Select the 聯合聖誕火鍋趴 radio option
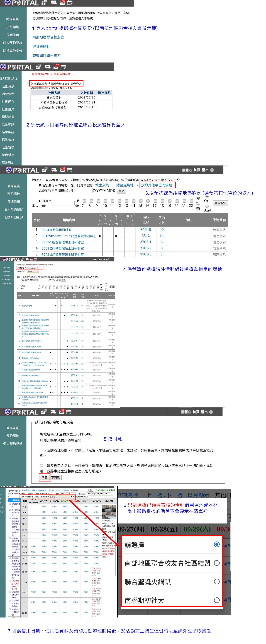266x644 pixels. (217, 581)
